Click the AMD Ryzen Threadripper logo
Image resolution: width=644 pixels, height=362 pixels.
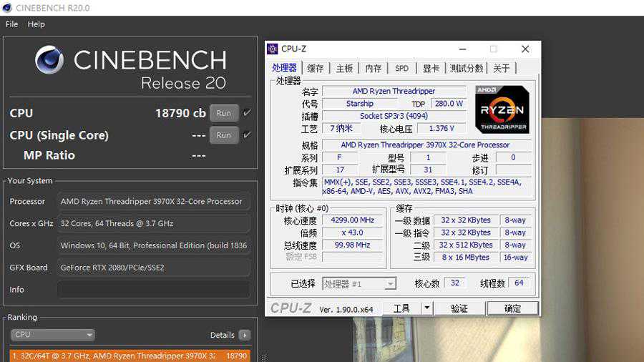point(502,109)
